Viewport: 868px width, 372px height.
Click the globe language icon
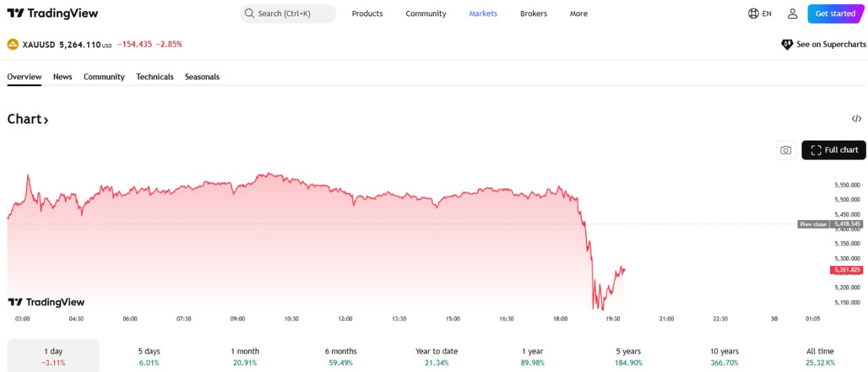753,14
